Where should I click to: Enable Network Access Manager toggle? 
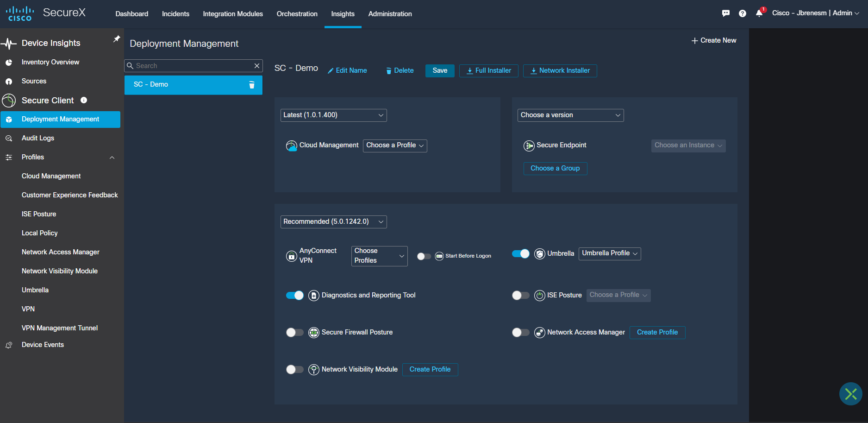tap(521, 333)
